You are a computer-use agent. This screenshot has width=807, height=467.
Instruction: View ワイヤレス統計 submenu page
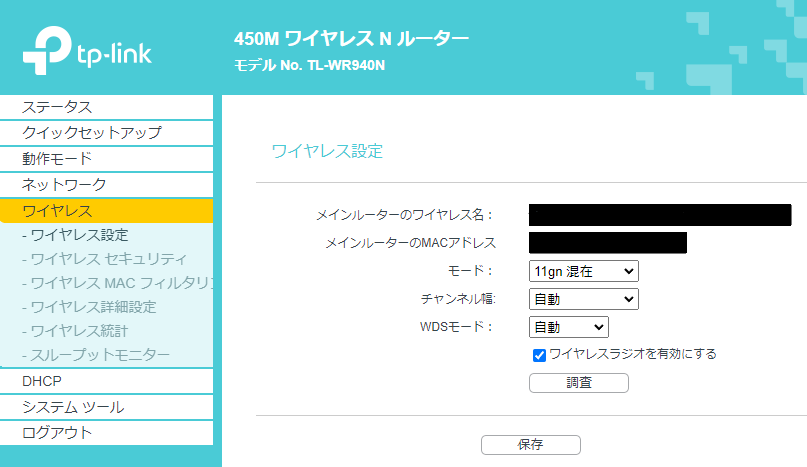click(x=75, y=331)
